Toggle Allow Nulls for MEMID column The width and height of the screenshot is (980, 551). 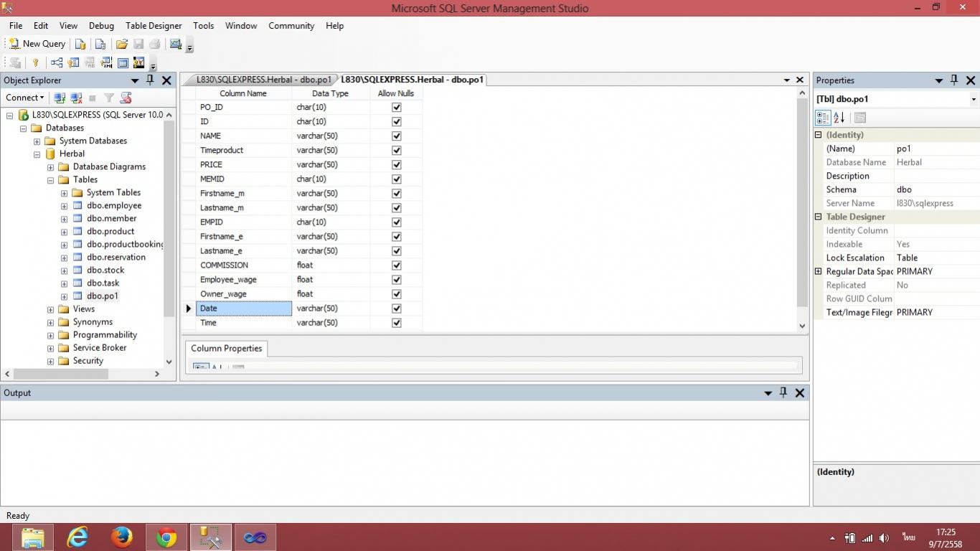click(397, 179)
